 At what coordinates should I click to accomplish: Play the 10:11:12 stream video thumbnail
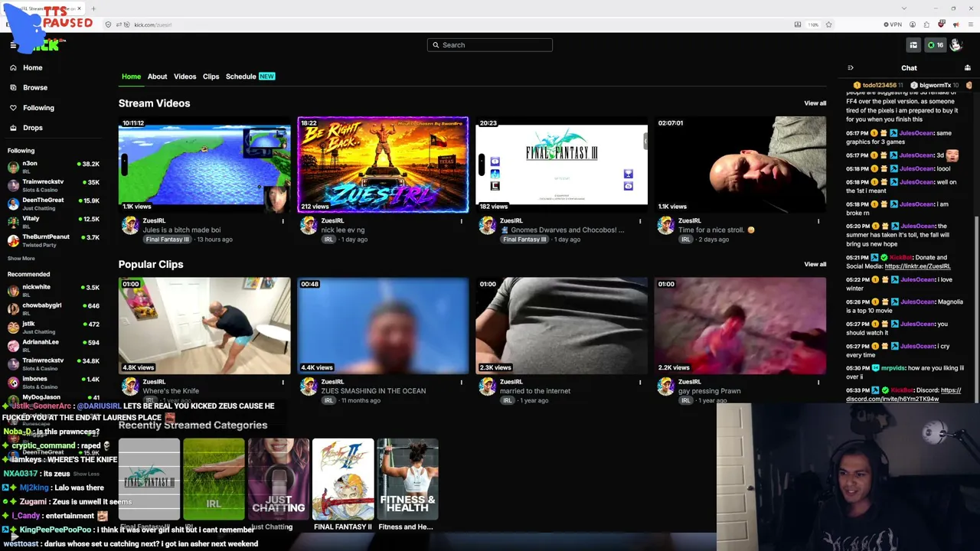[x=204, y=165]
